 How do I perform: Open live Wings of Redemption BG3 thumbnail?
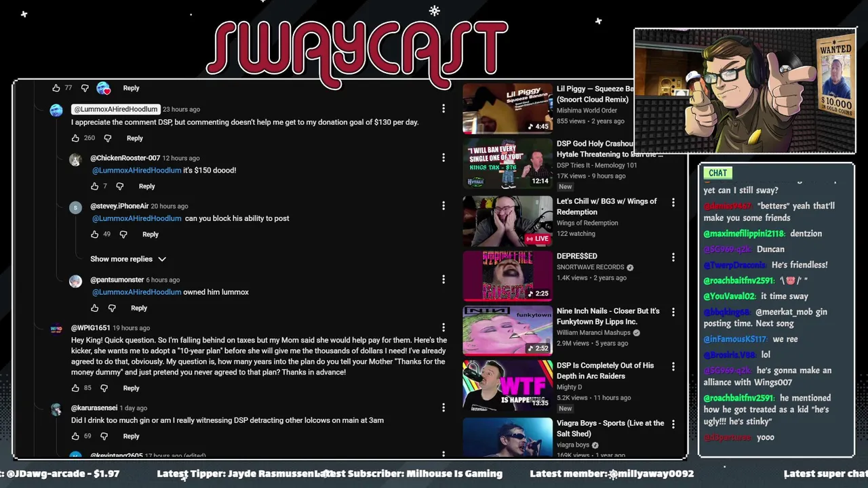(507, 221)
